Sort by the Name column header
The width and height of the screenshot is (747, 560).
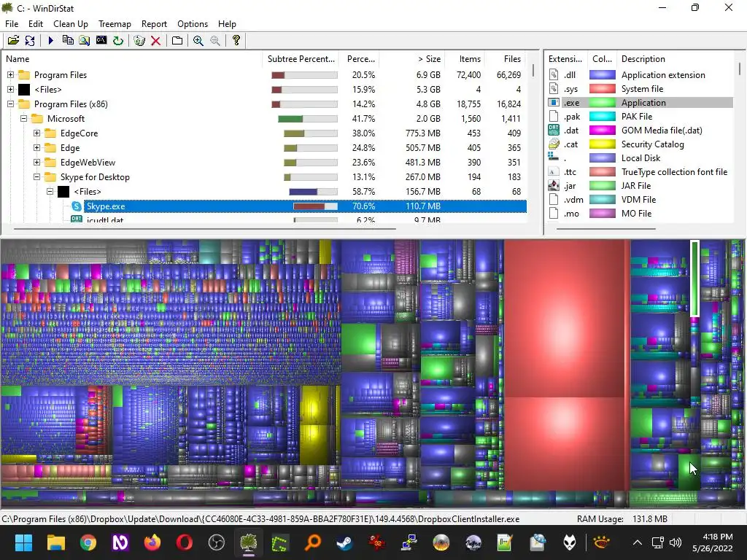click(x=132, y=59)
